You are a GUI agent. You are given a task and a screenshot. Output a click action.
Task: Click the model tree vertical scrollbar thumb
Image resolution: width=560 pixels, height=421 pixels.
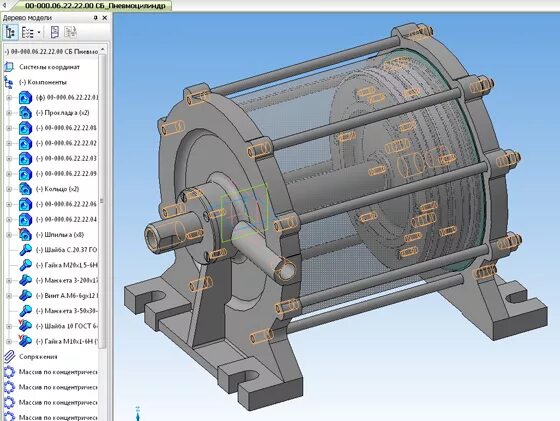[102, 201]
